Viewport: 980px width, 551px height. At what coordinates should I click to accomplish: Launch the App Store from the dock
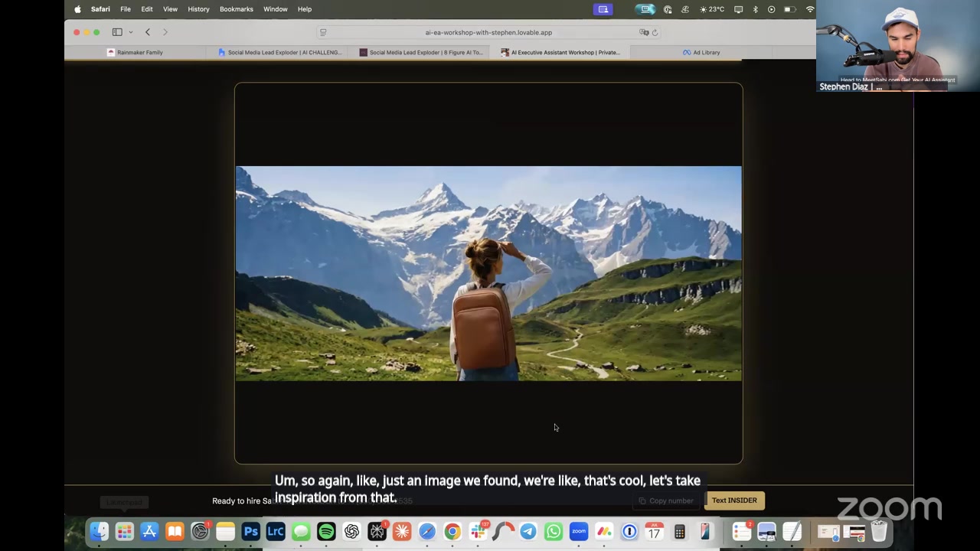(x=149, y=531)
